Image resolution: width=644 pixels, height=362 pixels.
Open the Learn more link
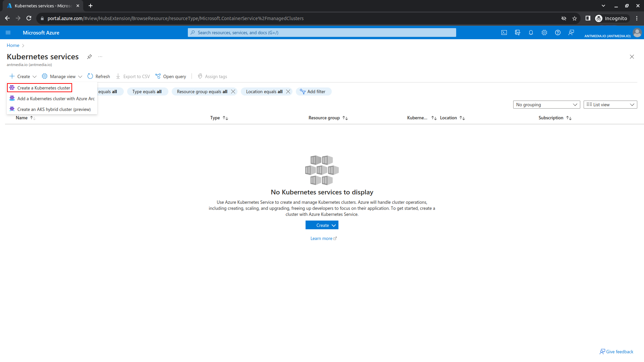323,238
